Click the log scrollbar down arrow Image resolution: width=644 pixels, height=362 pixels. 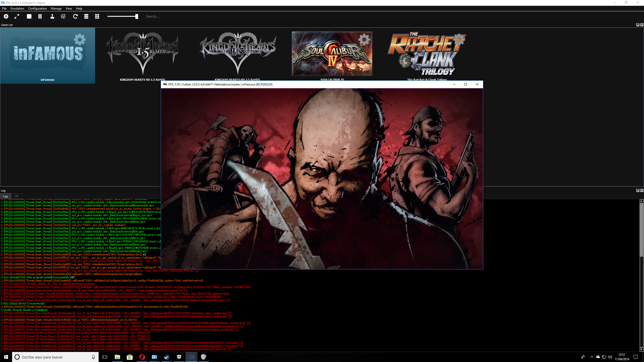pos(641,349)
